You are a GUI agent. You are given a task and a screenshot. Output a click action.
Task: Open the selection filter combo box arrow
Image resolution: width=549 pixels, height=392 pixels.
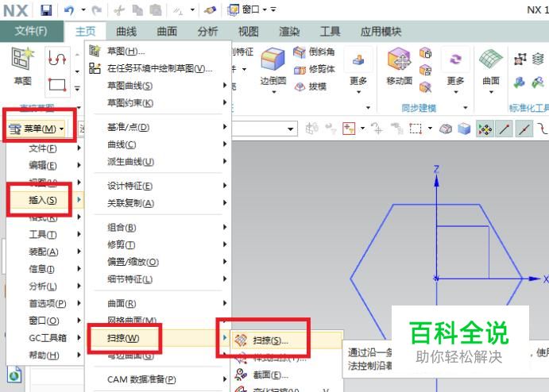290,129
